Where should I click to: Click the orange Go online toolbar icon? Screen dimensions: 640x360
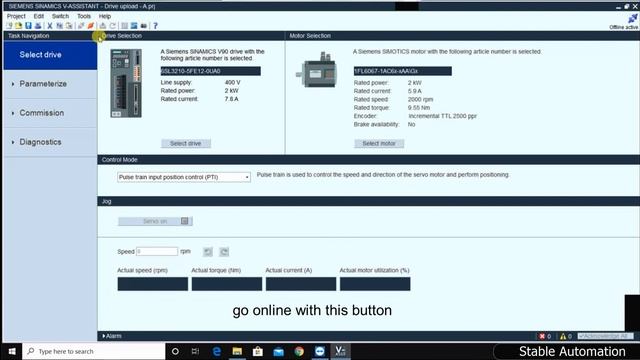coord(91,26)
